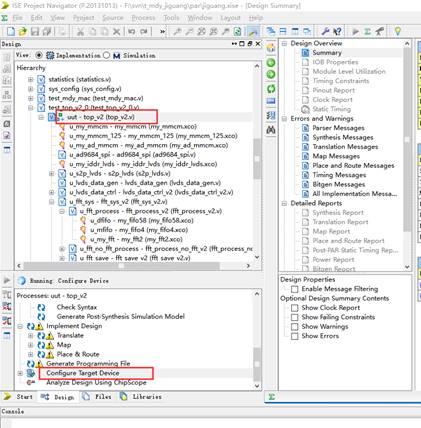This screenshot has height=428, width=421.
Task: Open the Synthesis Messages report
Action: 343,137
